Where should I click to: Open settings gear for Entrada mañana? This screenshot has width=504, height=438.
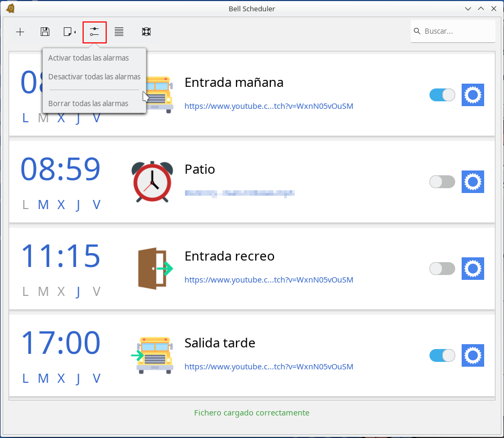[x=472, y=95]
